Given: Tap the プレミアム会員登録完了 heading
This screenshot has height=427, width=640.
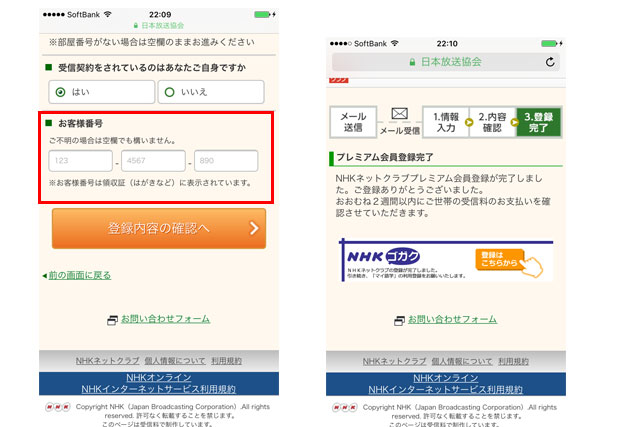Looking at the screenshot, I should [384, 157].
